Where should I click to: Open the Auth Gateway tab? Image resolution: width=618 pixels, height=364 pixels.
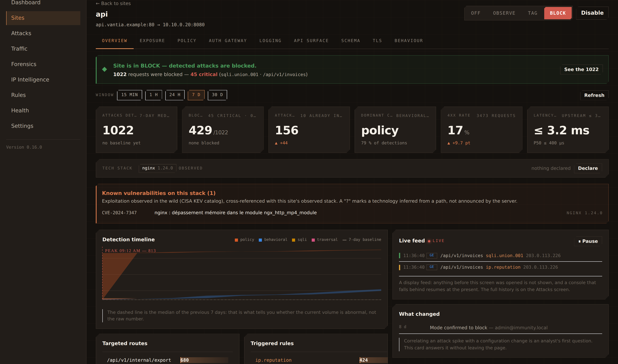coord(228,41)
